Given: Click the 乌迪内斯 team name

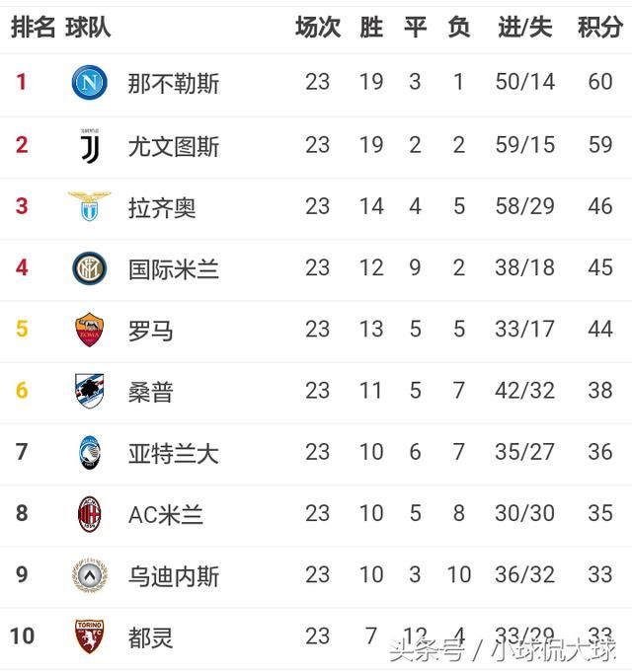Looking at the screenshot, I should [174, 576].
